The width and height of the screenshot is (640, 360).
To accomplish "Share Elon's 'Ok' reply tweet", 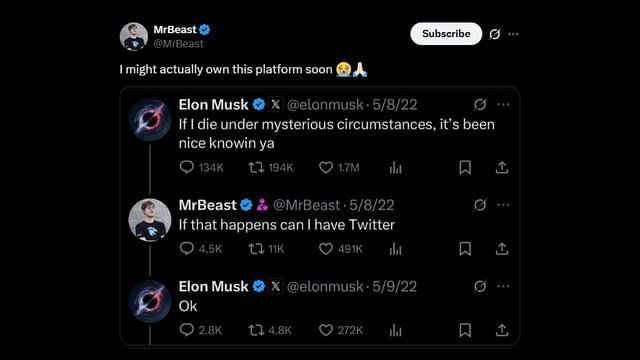I will coord(502,330).
